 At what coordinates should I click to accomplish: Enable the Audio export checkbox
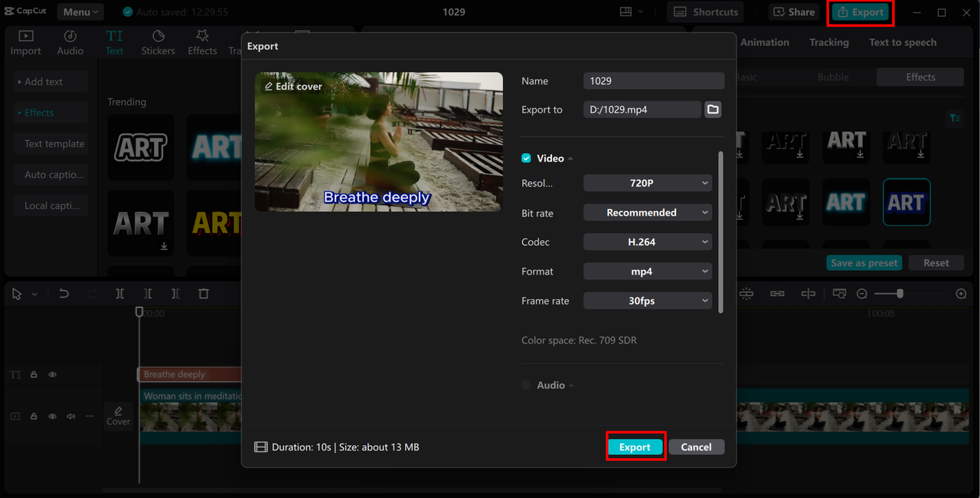click(x=526, y=385)
